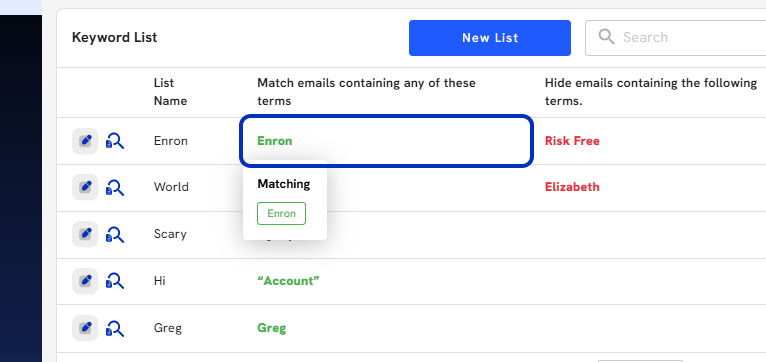Image resolution: width=766 pixels, height=362 pixels.
Task: Edit the Scary keyword list
Action: [x=85, y=234]
